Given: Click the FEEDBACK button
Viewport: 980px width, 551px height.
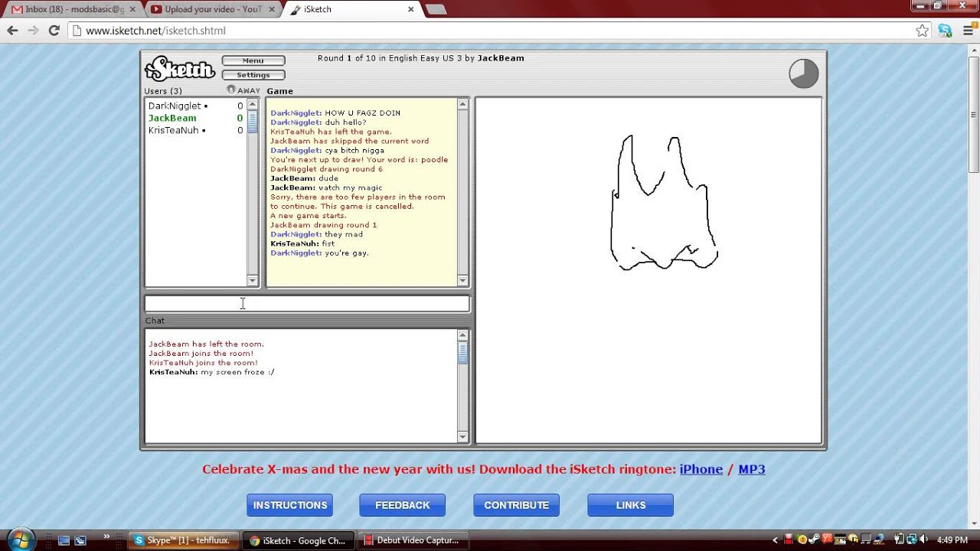Looking at the screenshot, I should pyautogui.click(x=403, y=505).
